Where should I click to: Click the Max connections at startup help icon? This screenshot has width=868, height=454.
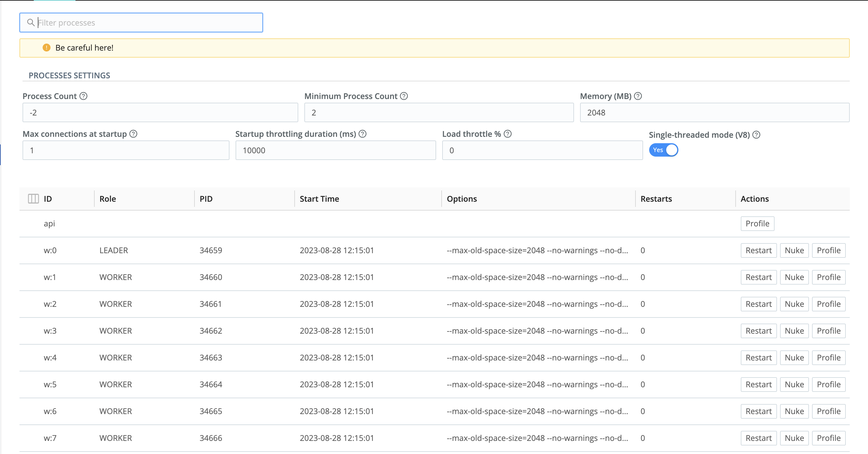tap(133, 134)
